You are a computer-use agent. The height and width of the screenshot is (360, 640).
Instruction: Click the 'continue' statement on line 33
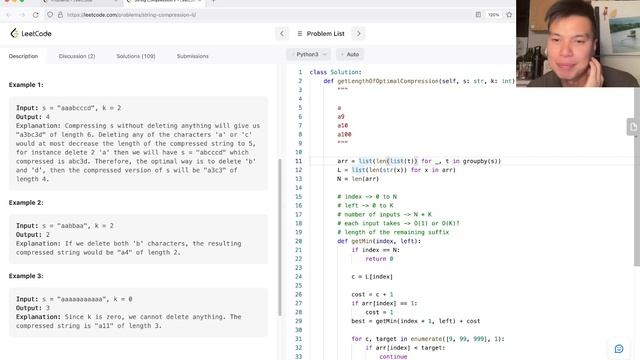pyautogui.click(x=393, y=356)
